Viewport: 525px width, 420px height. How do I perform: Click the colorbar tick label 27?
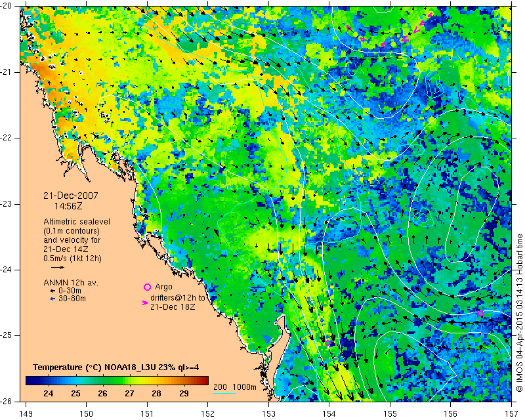(129, 393)
